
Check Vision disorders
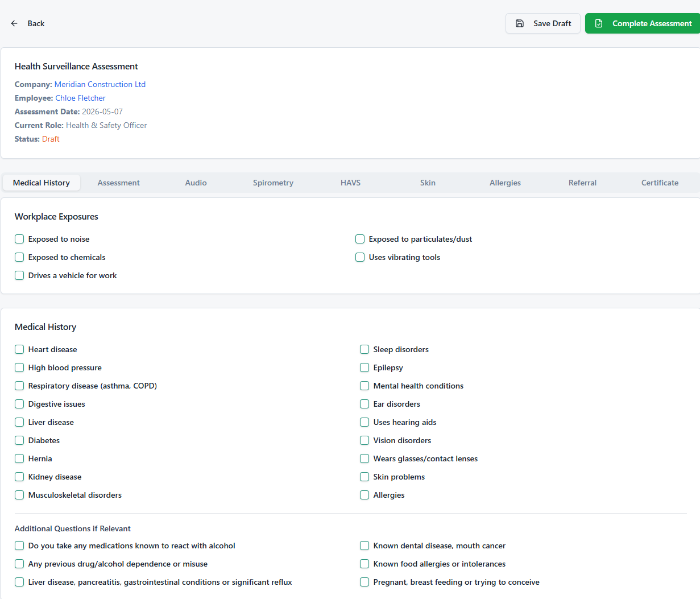click(365, 440)
